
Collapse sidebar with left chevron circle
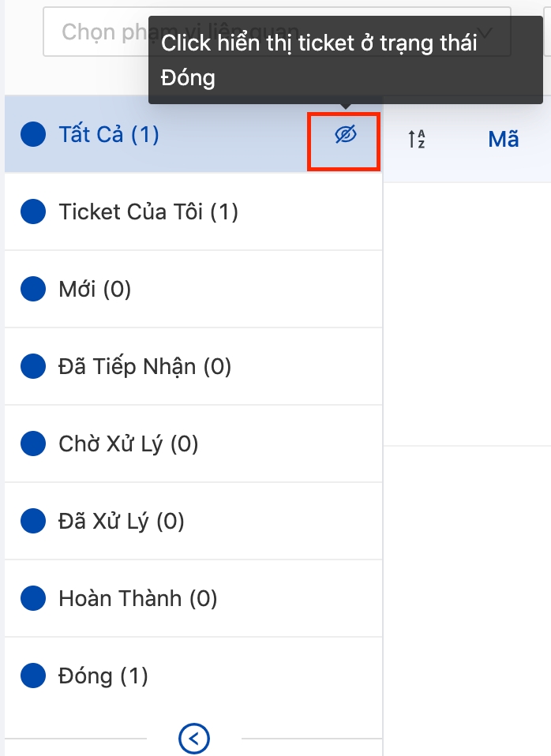tap(194, 738)
